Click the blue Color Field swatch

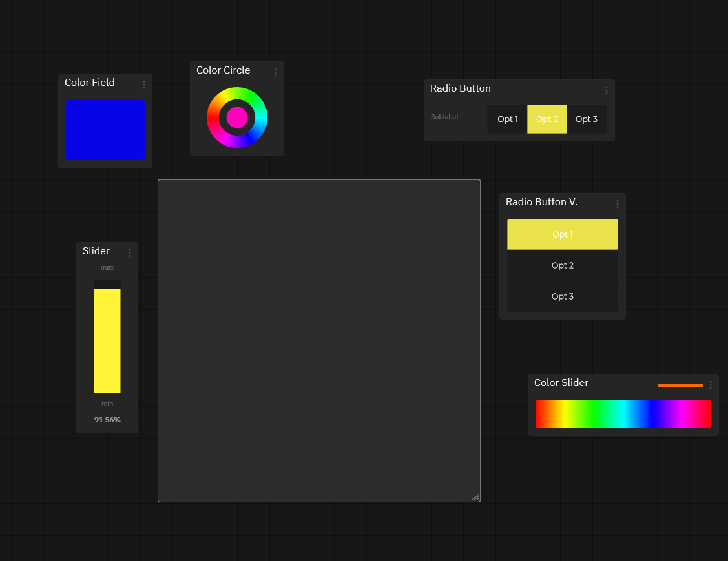[x=105, y=129]
